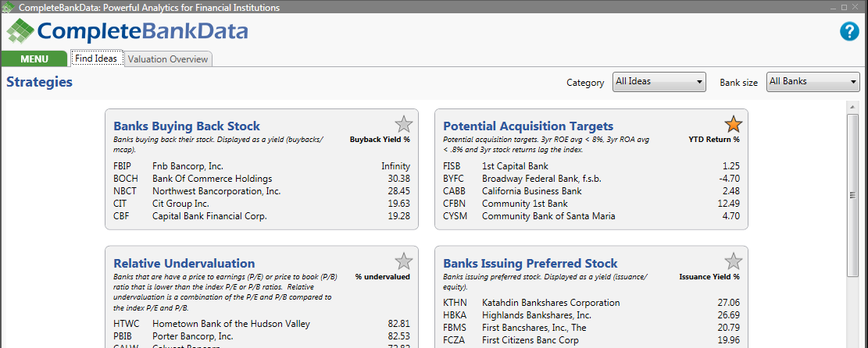The image size is (868, 348).
Task: Switch to the Valuation Overview tab
Action: 168,59
